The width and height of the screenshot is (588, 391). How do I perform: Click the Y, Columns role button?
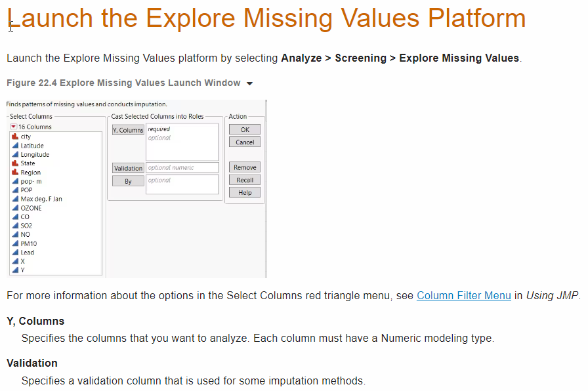(x=128, y=130)
